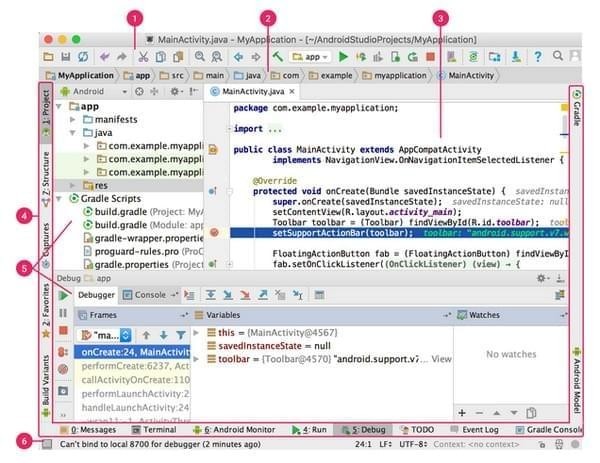Click the green Run app button

coord(344,57)
